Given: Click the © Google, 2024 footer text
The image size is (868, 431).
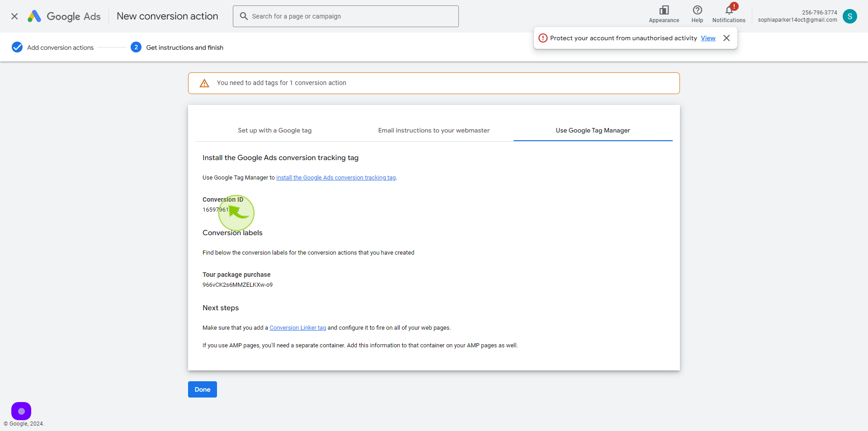Looking at the screenshot, I should [24, 424].
